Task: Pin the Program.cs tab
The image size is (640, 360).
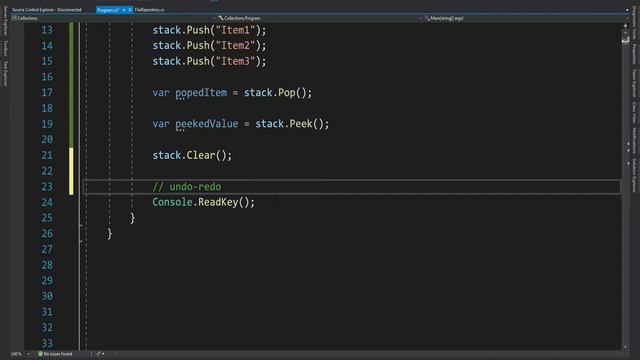Action: click(x=124, y=10)
